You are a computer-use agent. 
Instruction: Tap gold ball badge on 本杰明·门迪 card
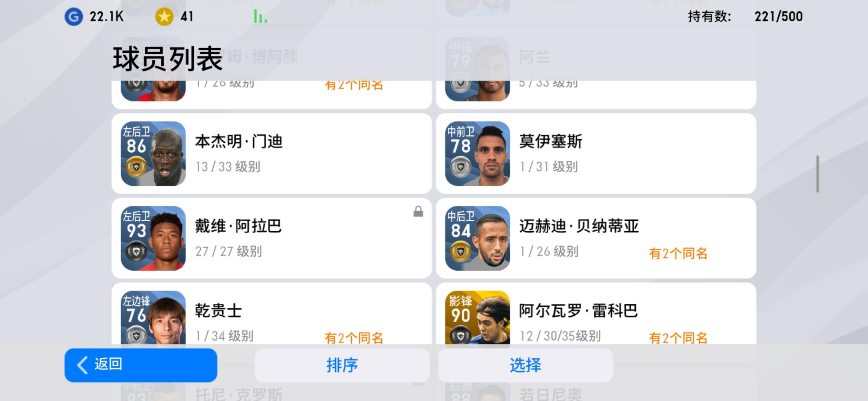coord(136,167)
